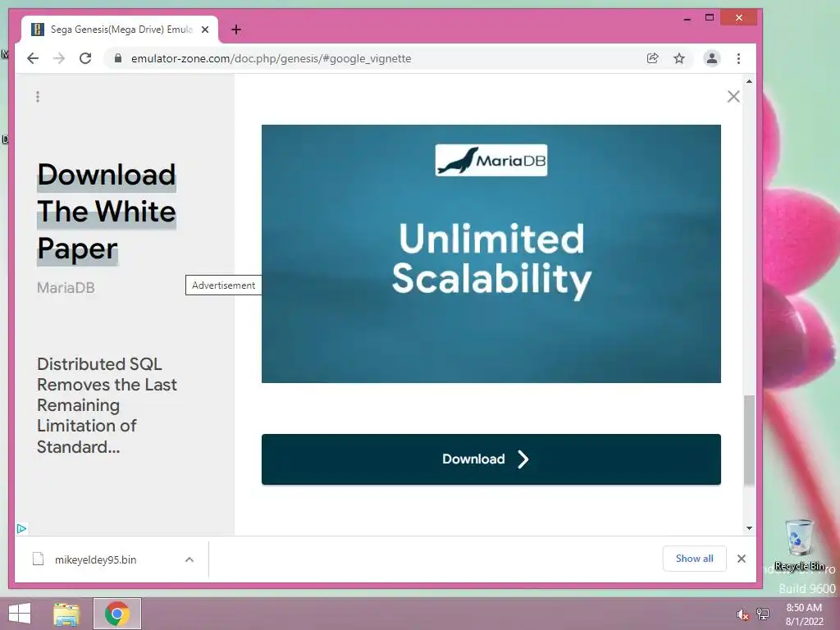Click the MariaDB Unlimited Scalability banner
840x630 pixels.
tap(491, 254)
